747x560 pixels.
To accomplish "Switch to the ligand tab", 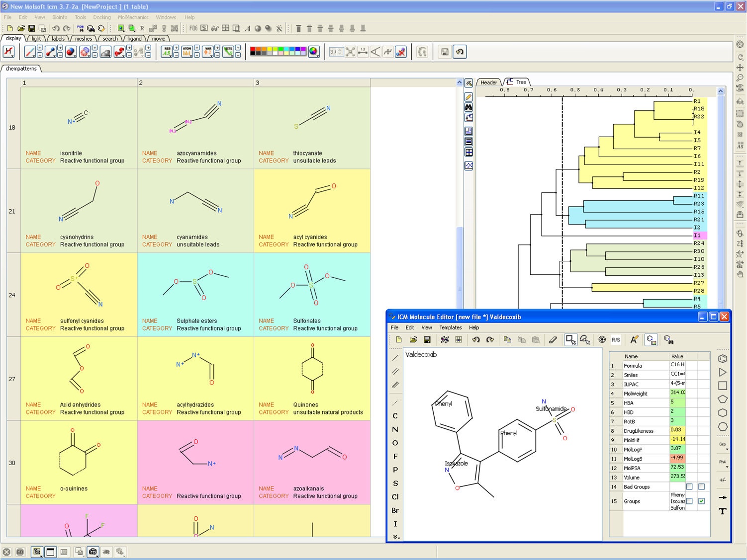I will click(x=135, y=39).
